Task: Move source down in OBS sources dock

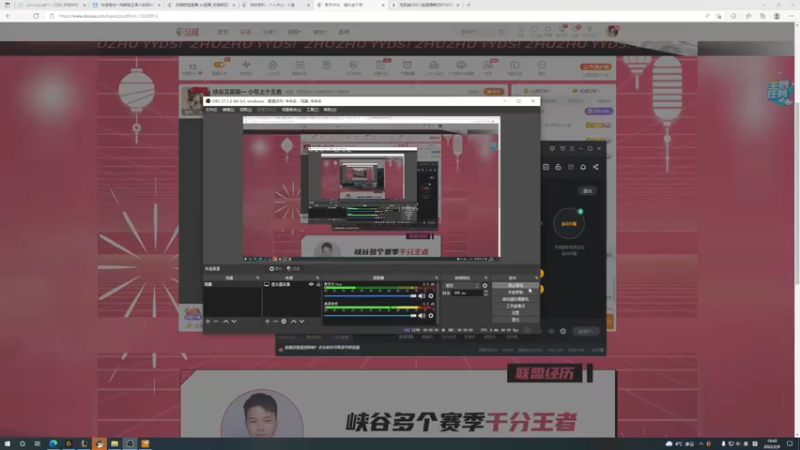Action: coord(302,321)
